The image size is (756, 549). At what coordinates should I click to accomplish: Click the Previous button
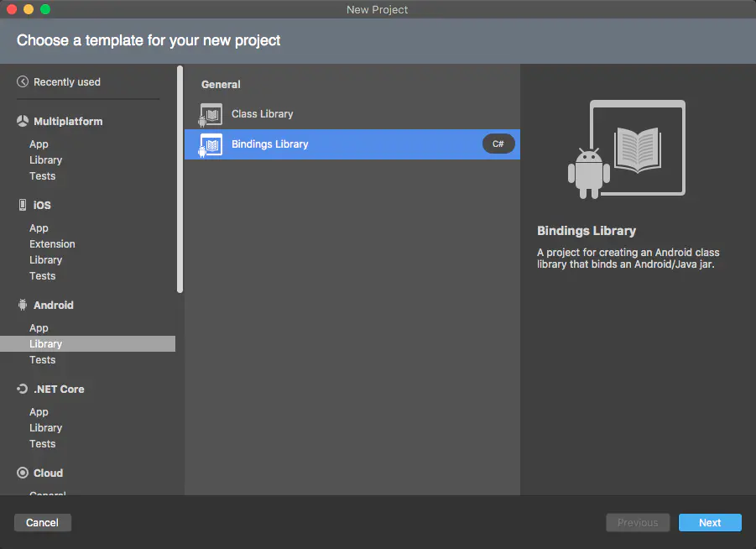[638, 522]
